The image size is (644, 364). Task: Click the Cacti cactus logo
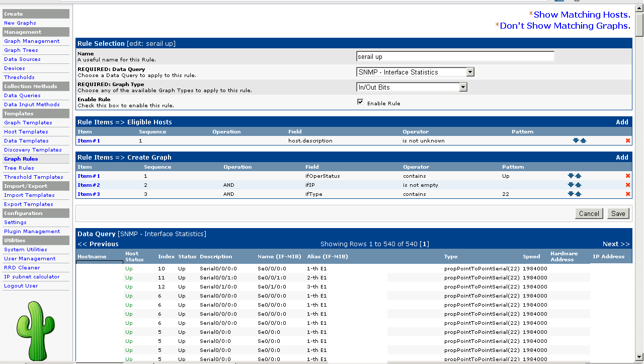point(35,330)
